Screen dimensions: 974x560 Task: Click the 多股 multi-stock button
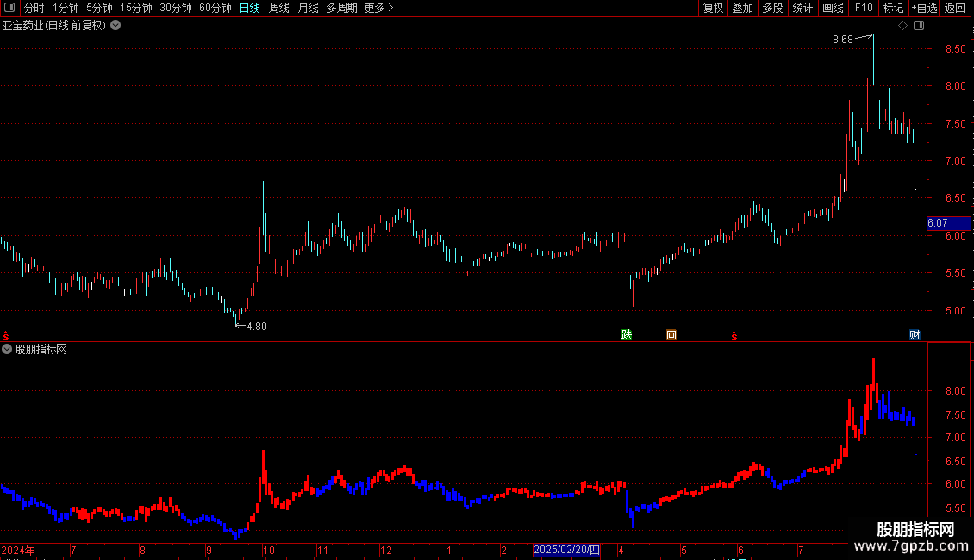[772, 8]
